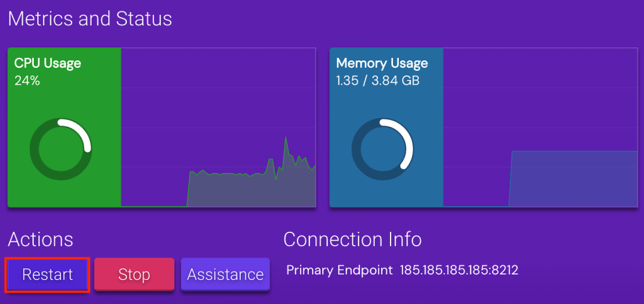This screenshot has height=304, width=644.
Task: Copy the 185.185.185.185:8212 endpoint address
Action: tap(459, 270)
